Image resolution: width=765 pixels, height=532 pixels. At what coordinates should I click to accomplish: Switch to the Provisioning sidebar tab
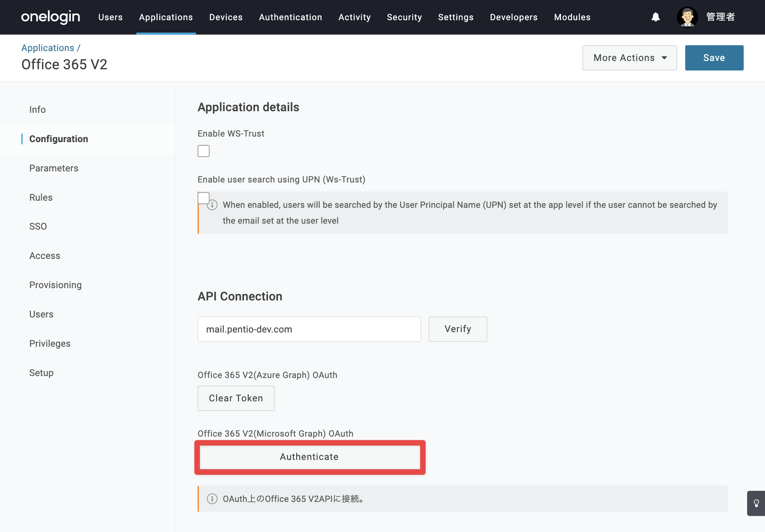coord(55,285)
